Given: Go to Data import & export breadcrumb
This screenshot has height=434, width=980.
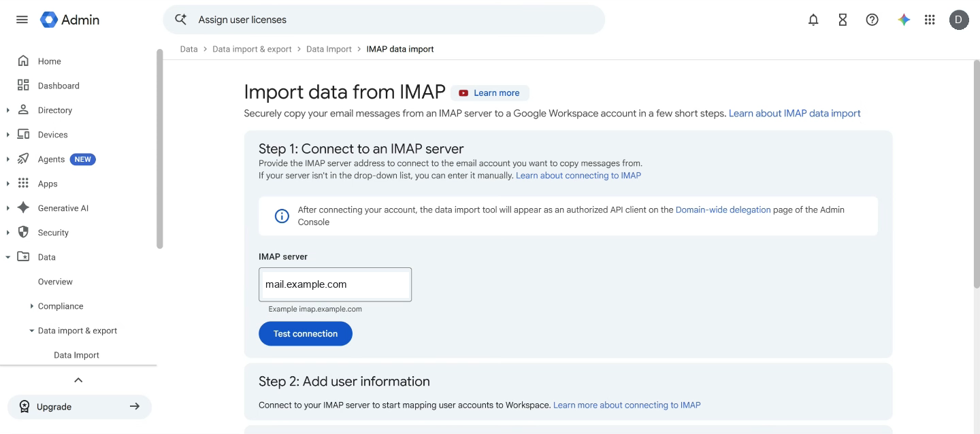Looking at the screenshot, I should 252,49.
